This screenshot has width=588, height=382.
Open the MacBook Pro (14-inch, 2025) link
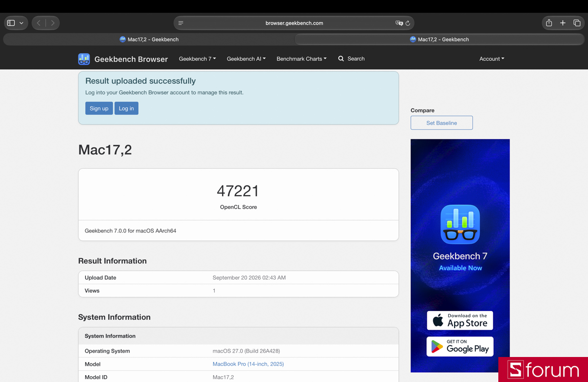click(248, 364)
